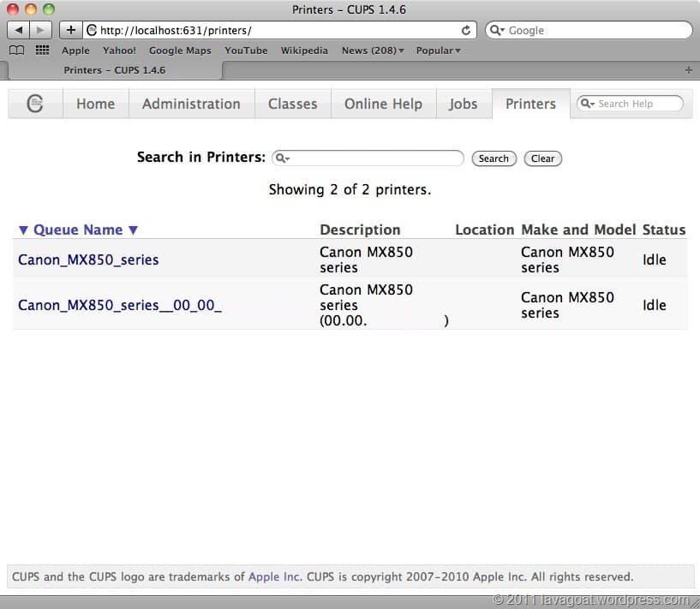Expand the Popular bookmarks dropdown
The width and height of the screenshot is (700, 609).
pyautogui.click(x=438, y=51)
